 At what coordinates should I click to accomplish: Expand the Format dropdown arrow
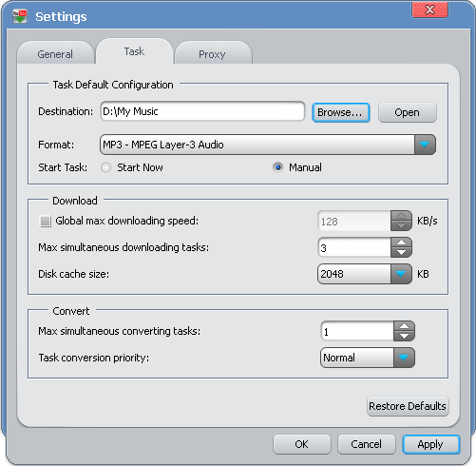[425, 145]
